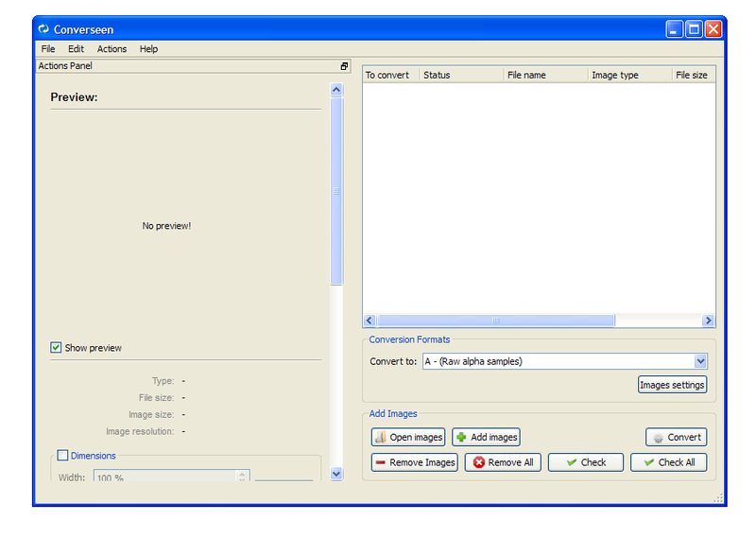Screen dimensions: 756x555
Task: Click the Width spinner arrows
Action: click(x=242, y=477)
